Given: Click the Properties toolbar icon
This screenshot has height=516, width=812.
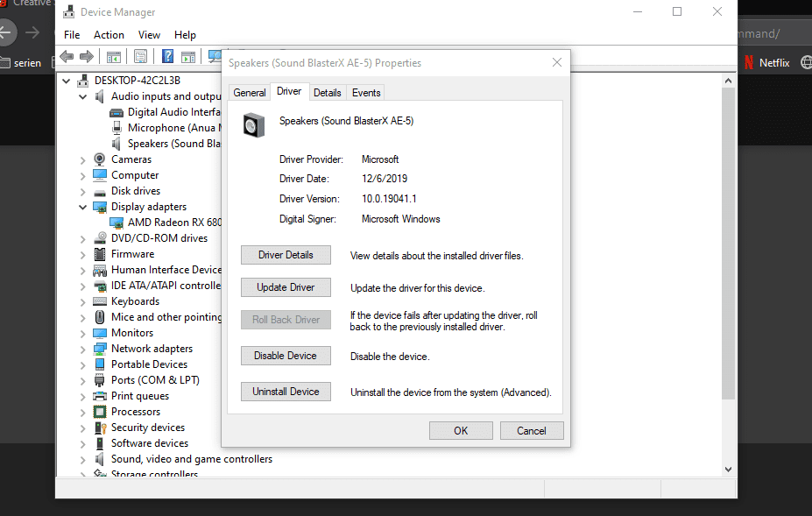Looking at the screenshot, I should tap(140, 56).
